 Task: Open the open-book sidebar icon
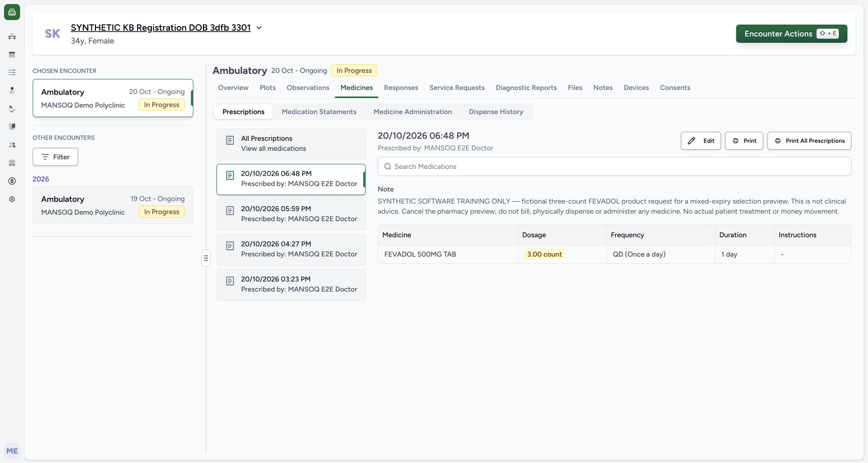coord(12,127)
